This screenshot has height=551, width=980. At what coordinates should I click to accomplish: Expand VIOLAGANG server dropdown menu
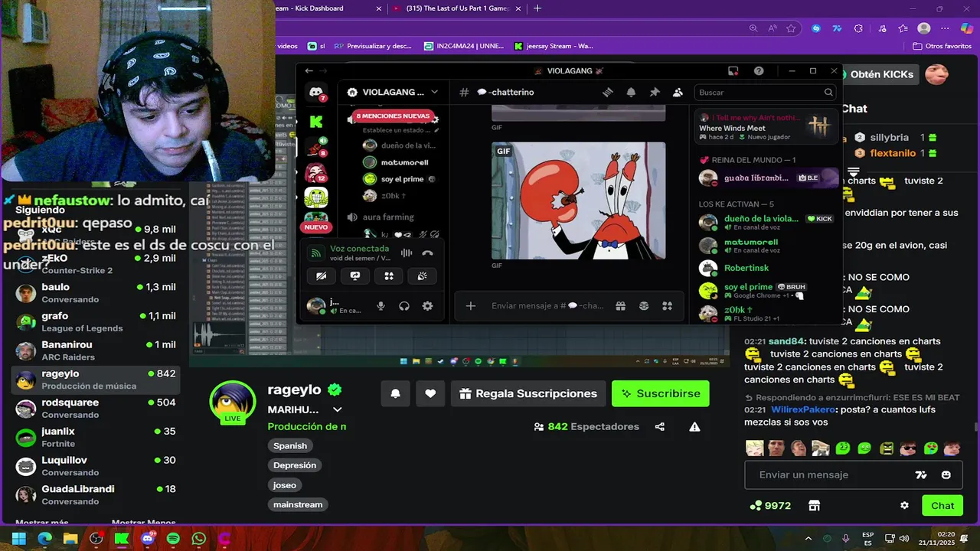(434, 92)
